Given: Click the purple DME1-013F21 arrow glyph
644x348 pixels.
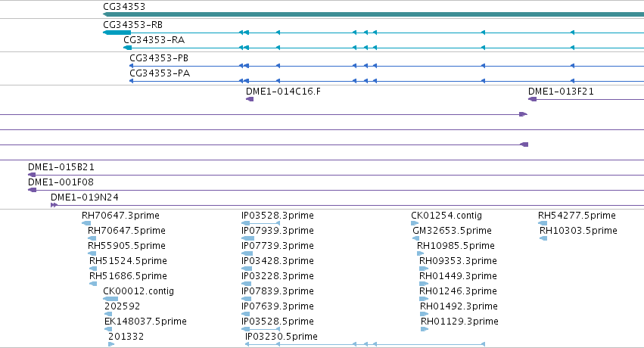Looking at the screenshot, I should (x=532, y=99).
